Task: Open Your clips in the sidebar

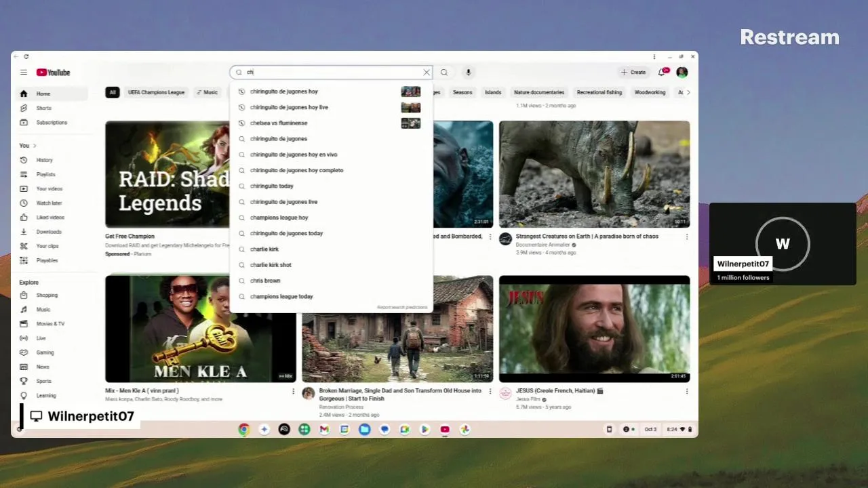Action: (52, 246)
